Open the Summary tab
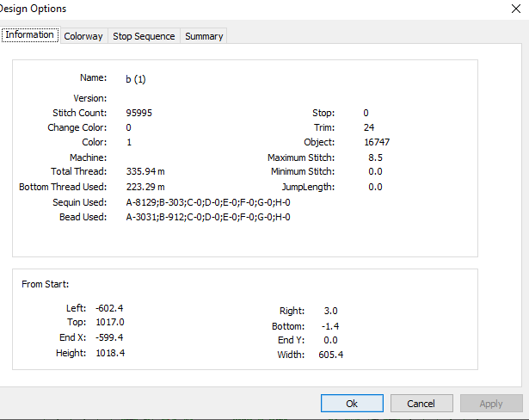This screenshot has width=529, height=420. pyautogui.click(x=204, y=36)
